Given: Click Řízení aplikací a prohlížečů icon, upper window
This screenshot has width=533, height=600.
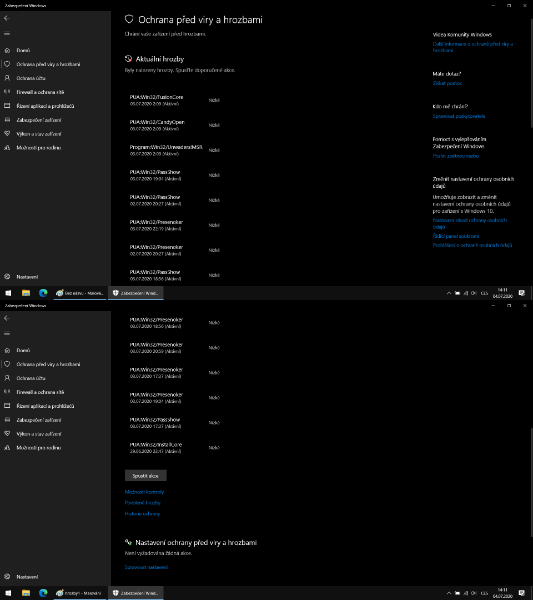Looking at the screenshot, I should 7,106.
